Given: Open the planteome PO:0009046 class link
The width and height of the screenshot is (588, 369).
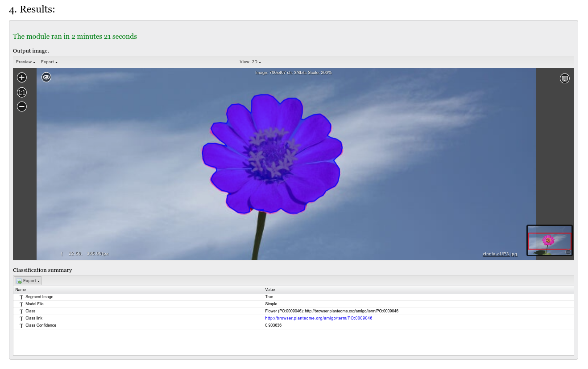Looking at the screenshot, I should (x=319, y=318).
